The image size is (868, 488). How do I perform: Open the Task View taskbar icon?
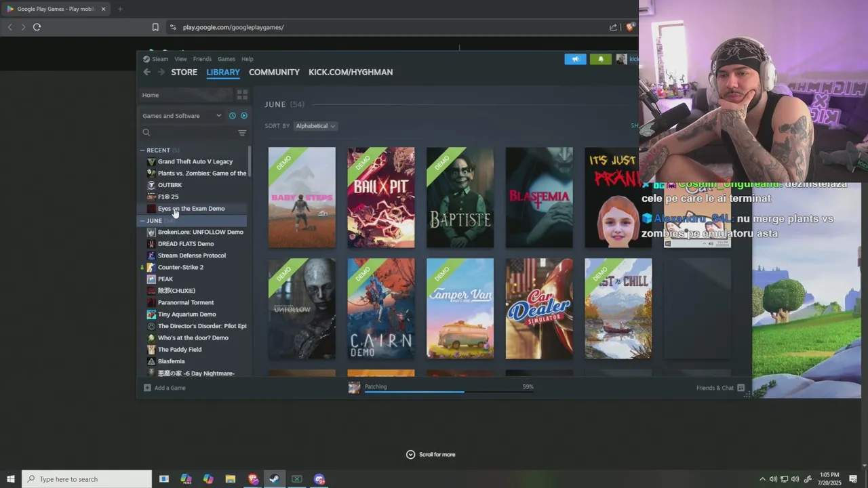[x=163, y=479]
